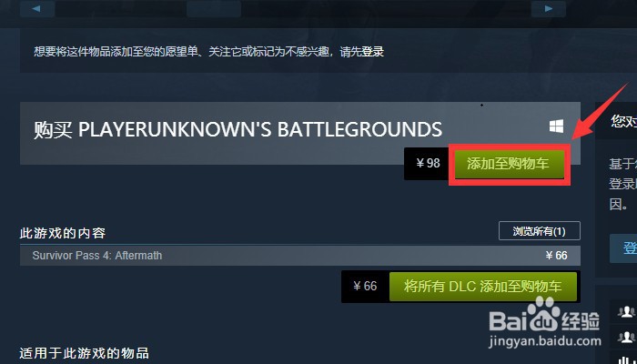Click the left arrow of the screenshot carousel
The image size is (637, 364).
click(37, 8)
